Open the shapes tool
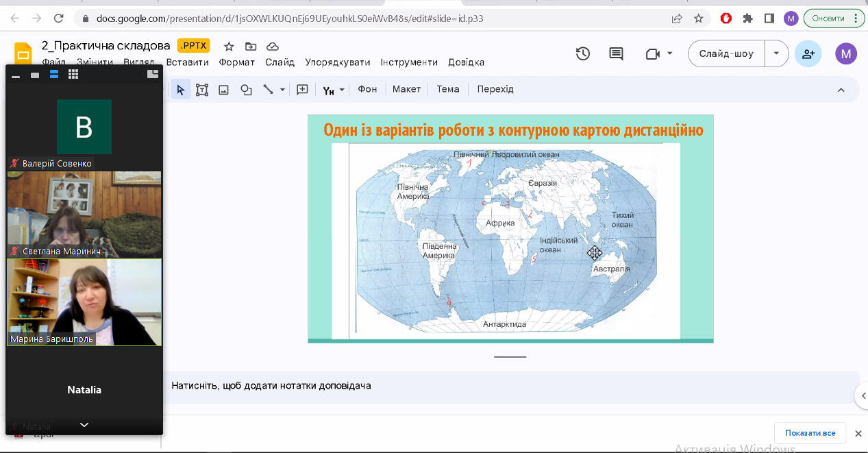Screen dimensions: 868x453 246,90
